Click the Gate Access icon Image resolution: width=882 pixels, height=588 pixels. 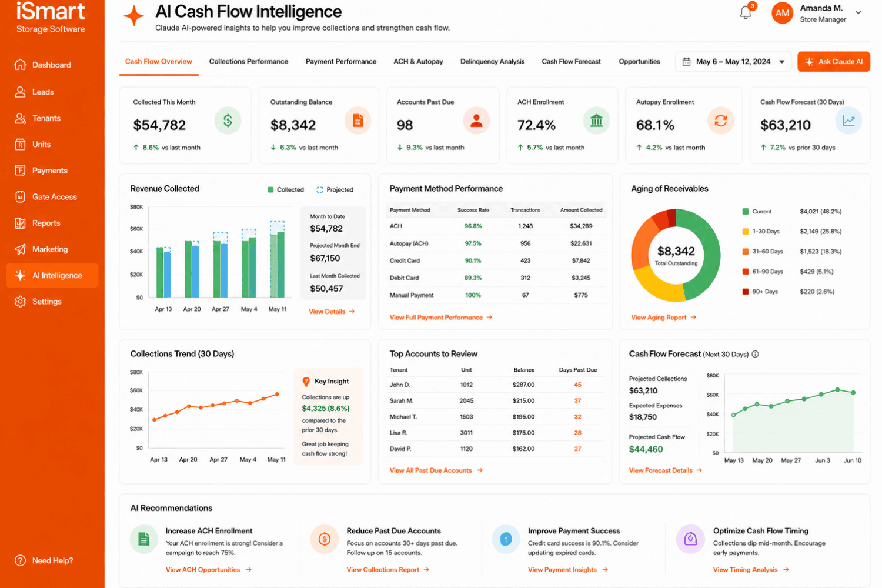point(21,197)
